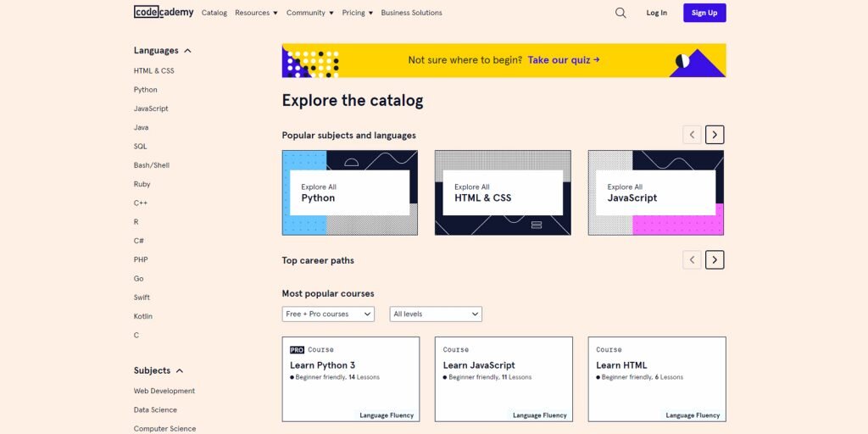Open the Free + Pro courses filter

(x=328, y=314)
